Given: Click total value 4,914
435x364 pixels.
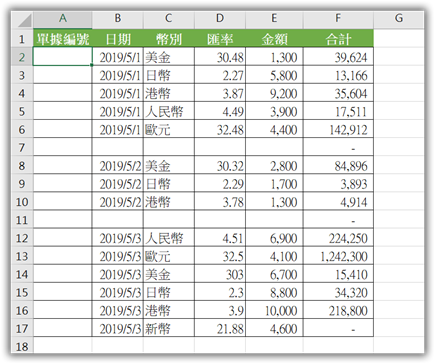Looking at the screenshot, I should pos(354,202).
